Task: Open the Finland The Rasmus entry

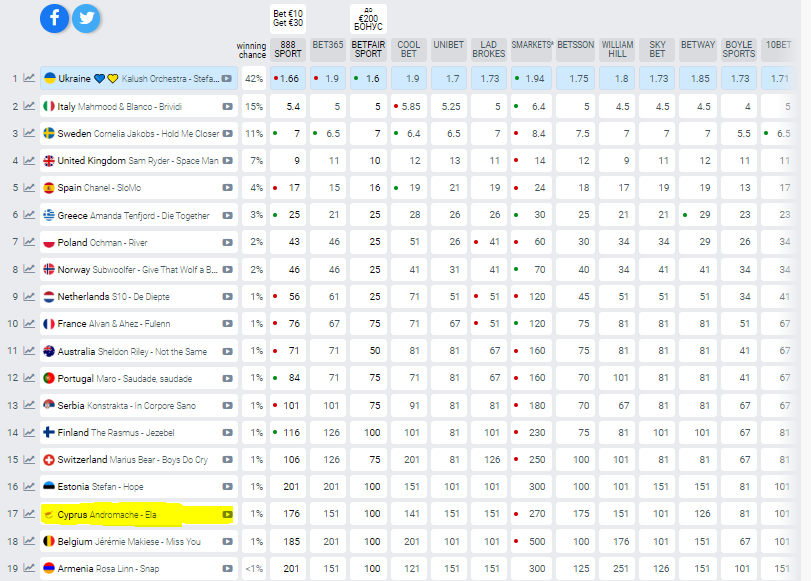Action: coord(139,433)
